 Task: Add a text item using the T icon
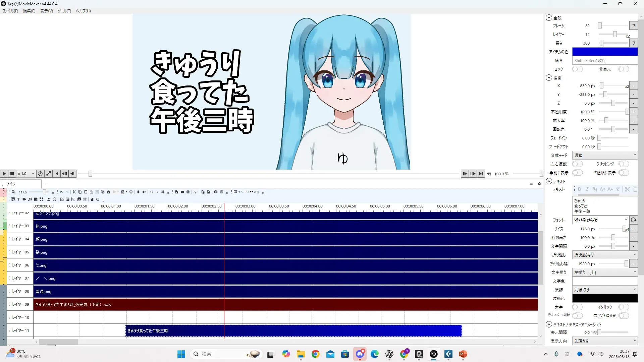18,199
